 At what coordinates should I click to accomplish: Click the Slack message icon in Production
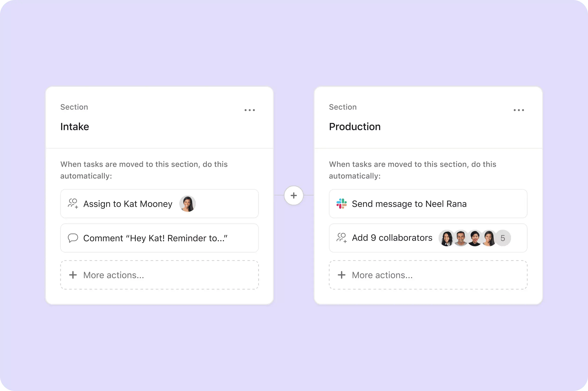342,203
